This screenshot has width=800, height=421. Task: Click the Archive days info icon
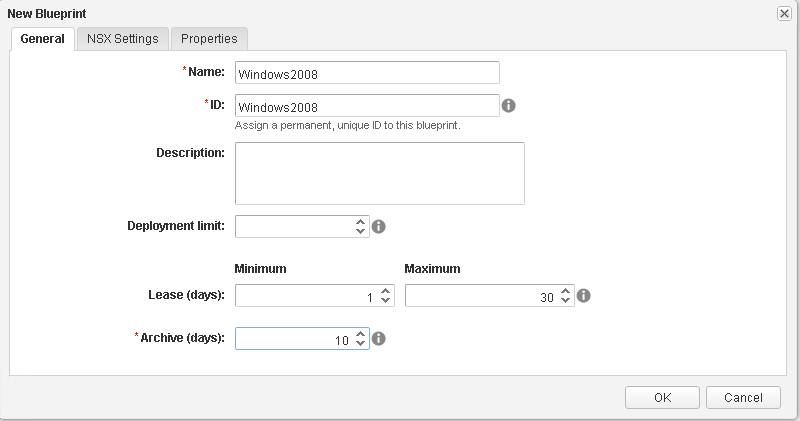tap(379, 339)
